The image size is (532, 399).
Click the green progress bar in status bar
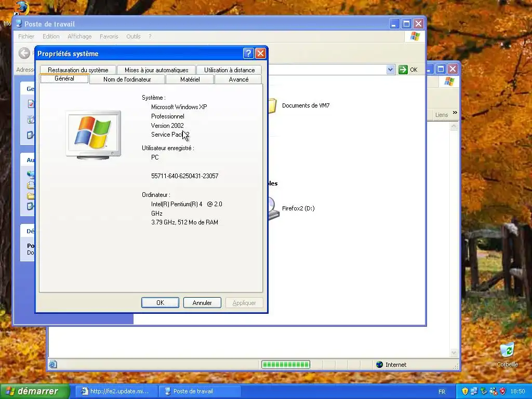click(286, 365)
